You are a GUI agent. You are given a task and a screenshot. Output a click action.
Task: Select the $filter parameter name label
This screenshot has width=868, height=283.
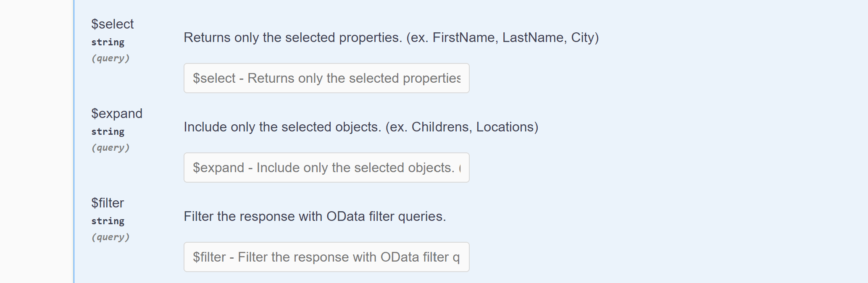coord(108,203)
